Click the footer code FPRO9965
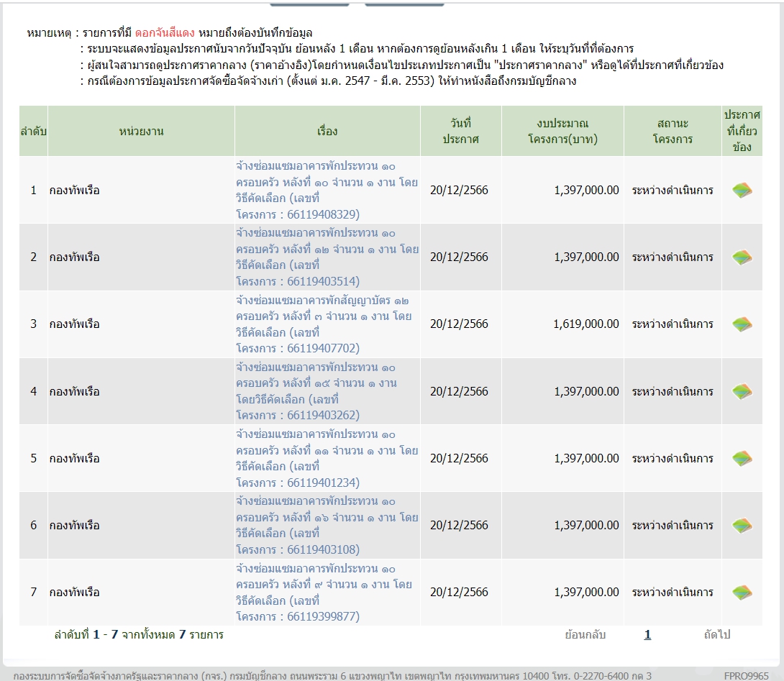 746,676
